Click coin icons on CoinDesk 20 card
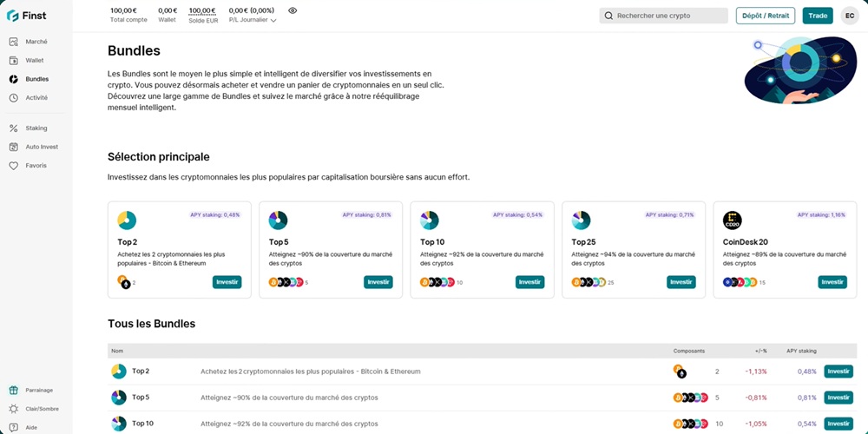This screenshot has width=868, height=434. (x=740, y=282)
